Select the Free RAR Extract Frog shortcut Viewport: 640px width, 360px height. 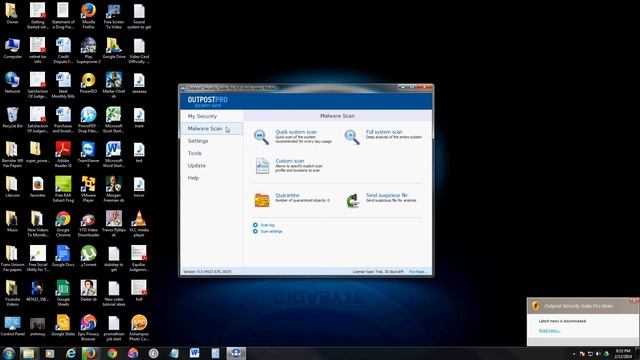click(x=63, y=189)
